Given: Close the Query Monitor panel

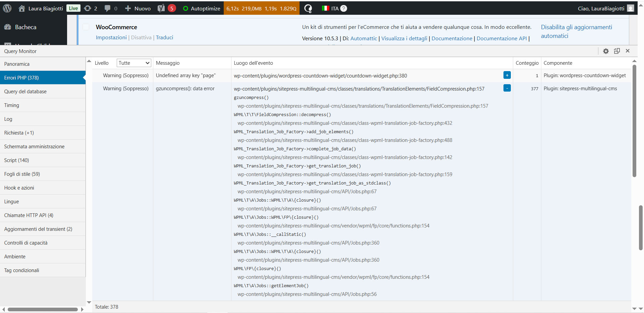Looking at the screenshot, I should (x=628, y=51).
